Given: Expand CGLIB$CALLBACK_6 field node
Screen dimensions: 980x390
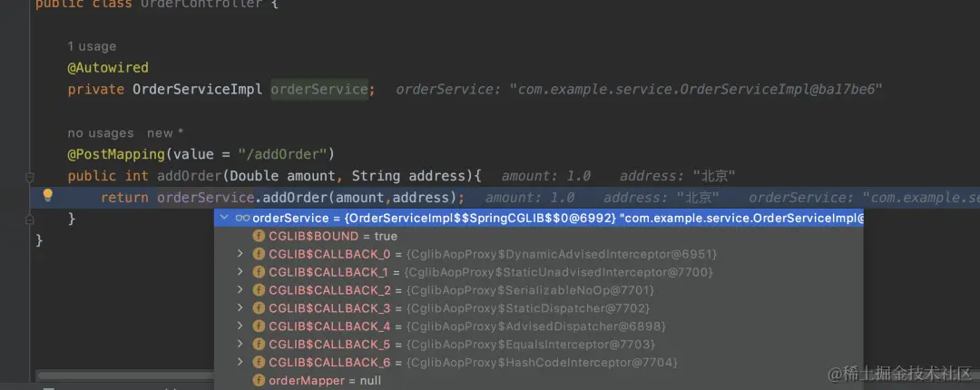Looking at the screenshot, I should point(240,363).
